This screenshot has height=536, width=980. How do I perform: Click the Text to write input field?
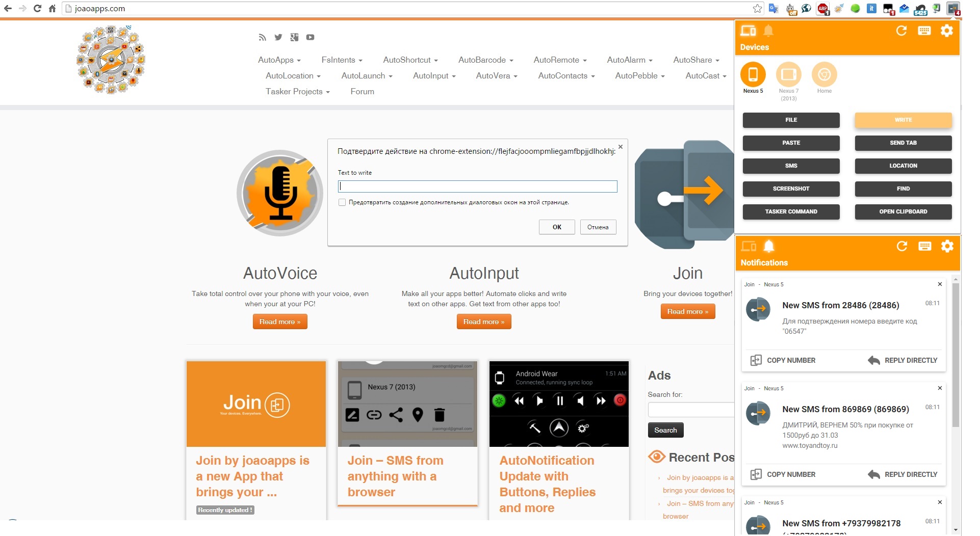pyautogui.click(x=477, y=186)
